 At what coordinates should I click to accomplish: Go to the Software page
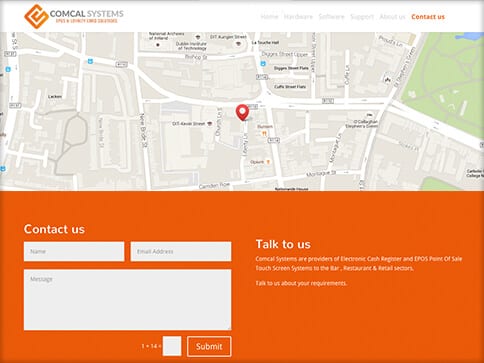tap(331, 17)
